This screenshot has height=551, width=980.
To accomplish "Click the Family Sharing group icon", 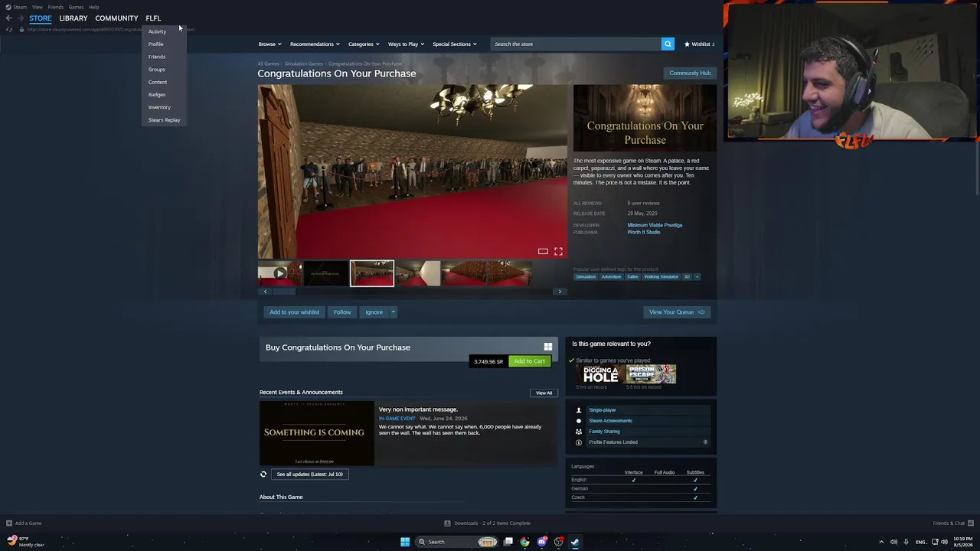I will click(579, 432).
